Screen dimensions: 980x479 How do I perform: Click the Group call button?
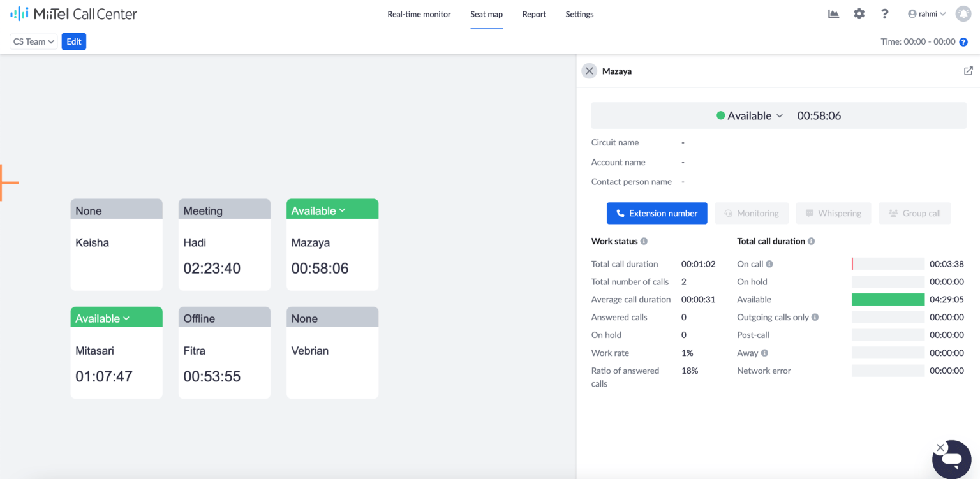pyautogui.click(x=915, y=213)
